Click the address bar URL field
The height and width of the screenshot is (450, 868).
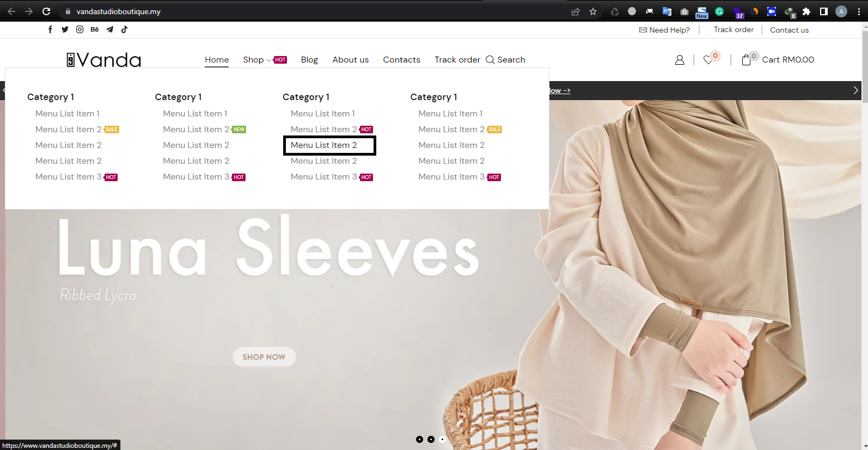(x=316, y=11)
